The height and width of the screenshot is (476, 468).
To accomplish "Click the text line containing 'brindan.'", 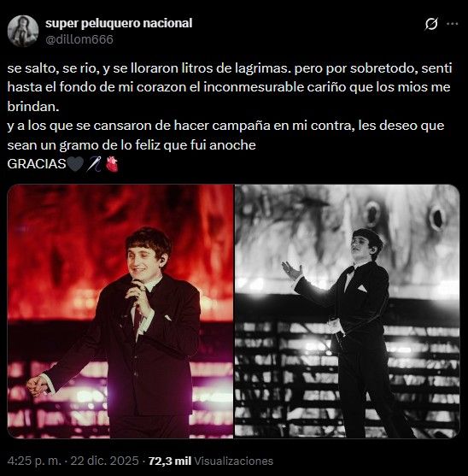I will 33,107.
